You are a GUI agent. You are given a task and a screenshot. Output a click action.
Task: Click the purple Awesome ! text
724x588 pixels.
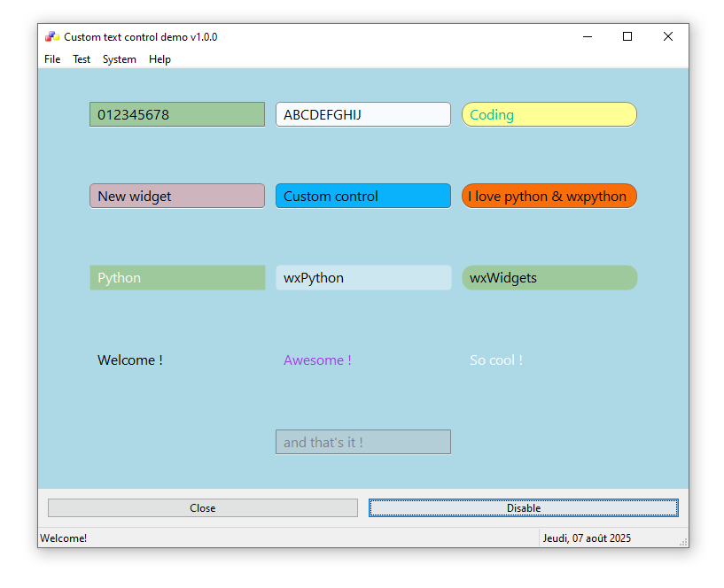tap(317, 360)
